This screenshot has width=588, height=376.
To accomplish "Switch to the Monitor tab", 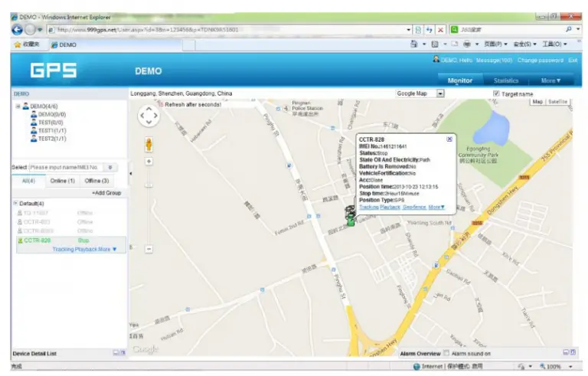I will 460,80.
